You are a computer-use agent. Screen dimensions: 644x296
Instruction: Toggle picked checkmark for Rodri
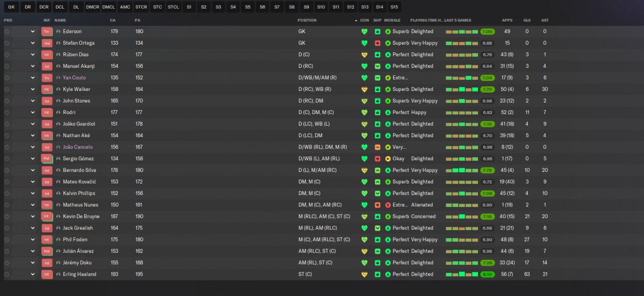coord(7,112)
